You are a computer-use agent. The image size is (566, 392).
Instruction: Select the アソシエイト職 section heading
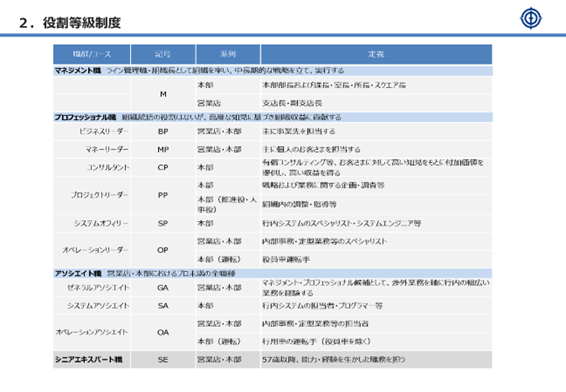(x=78, y=274)
